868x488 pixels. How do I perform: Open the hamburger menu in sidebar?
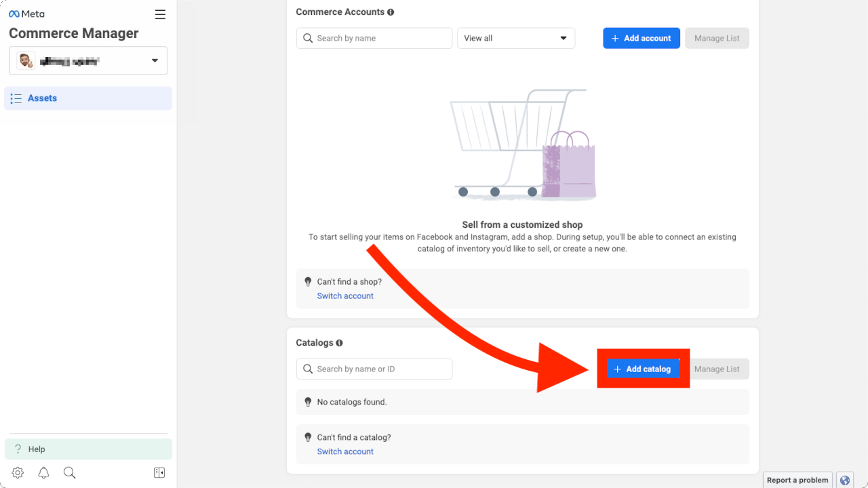(x=160, y=14)
